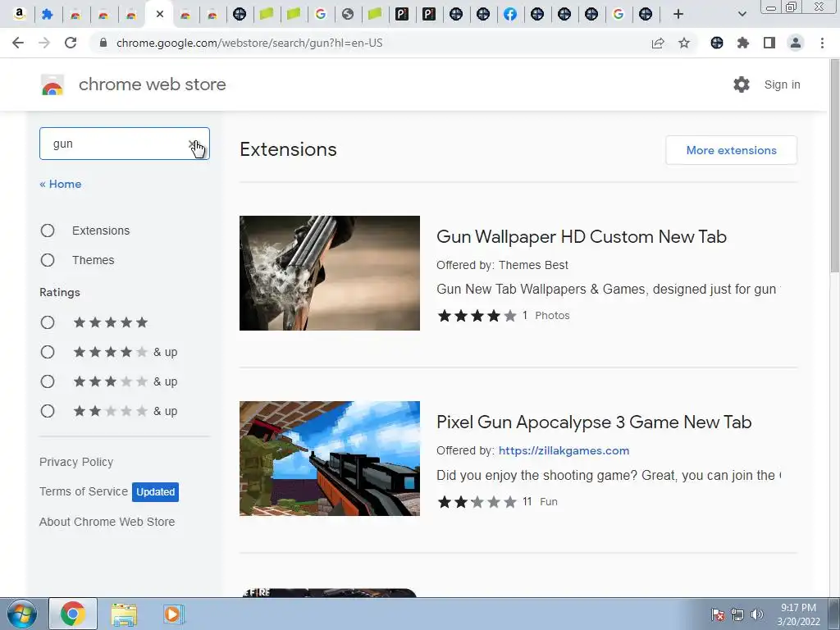
Task: Open the Terms of Service link
Action: [x=84, y=491]
